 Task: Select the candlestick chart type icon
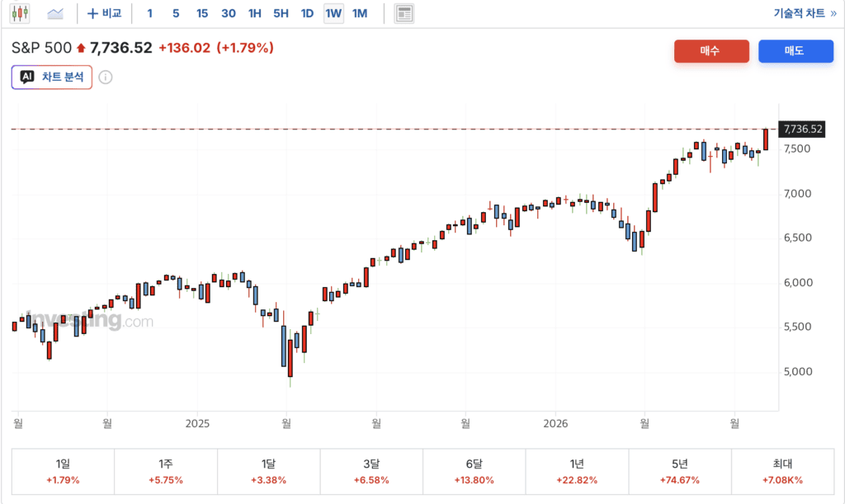click(x=20, y=13)
